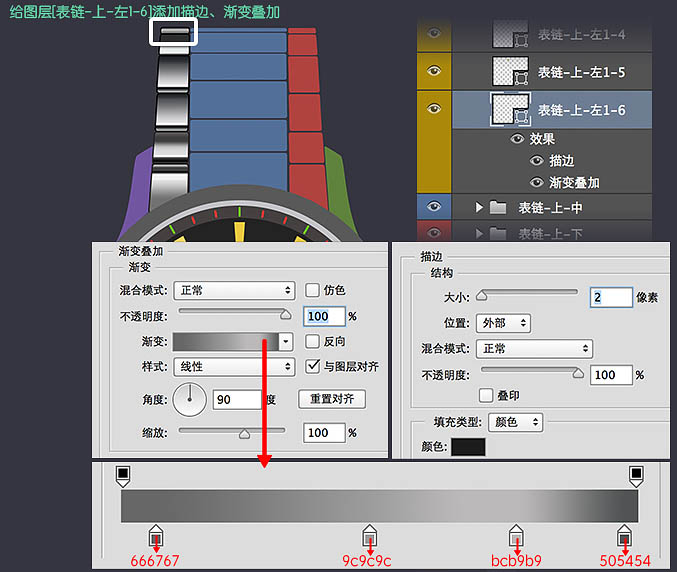Select the 表链-上-左1-5 layer thumbnail
This screenshot has height=572, width=677.
click(x=510, y=71)
